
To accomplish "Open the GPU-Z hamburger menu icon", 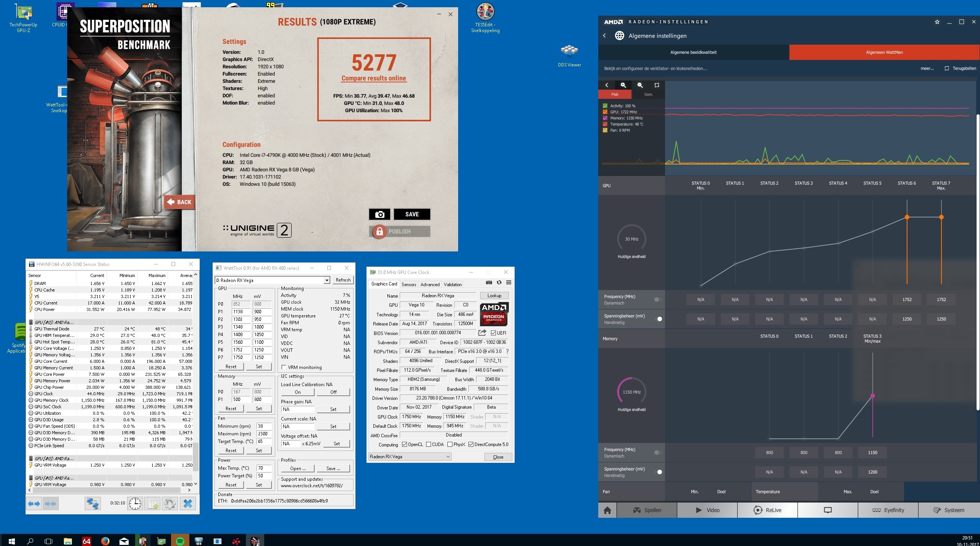I will pos(509,283).
